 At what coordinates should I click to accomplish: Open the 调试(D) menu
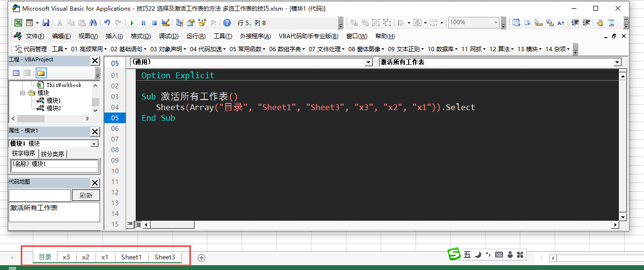(x=169, y=36)
